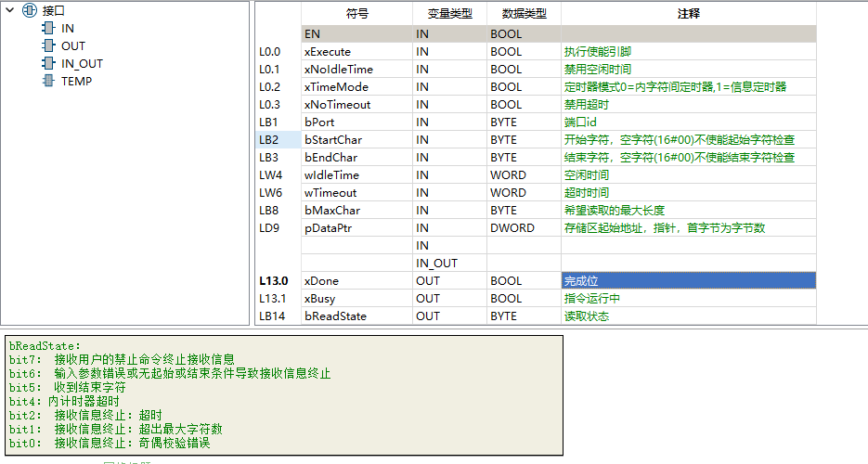Select the IN tree item label
868x464 pixels.
click(x=68, y=28)
